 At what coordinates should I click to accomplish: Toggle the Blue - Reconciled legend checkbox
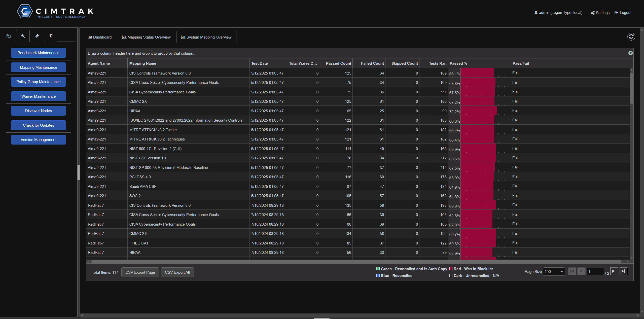[x=378, y=275]
